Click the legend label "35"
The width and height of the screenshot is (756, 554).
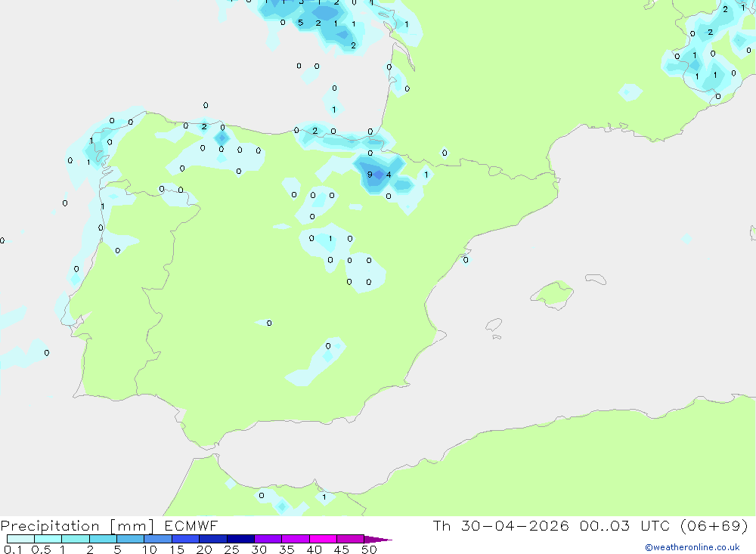click(287, 549)
